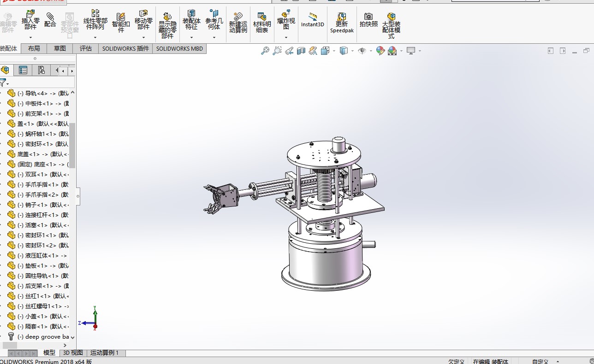
Task: Select FeatureManager design tree tab icon
Action: [5, 70]
